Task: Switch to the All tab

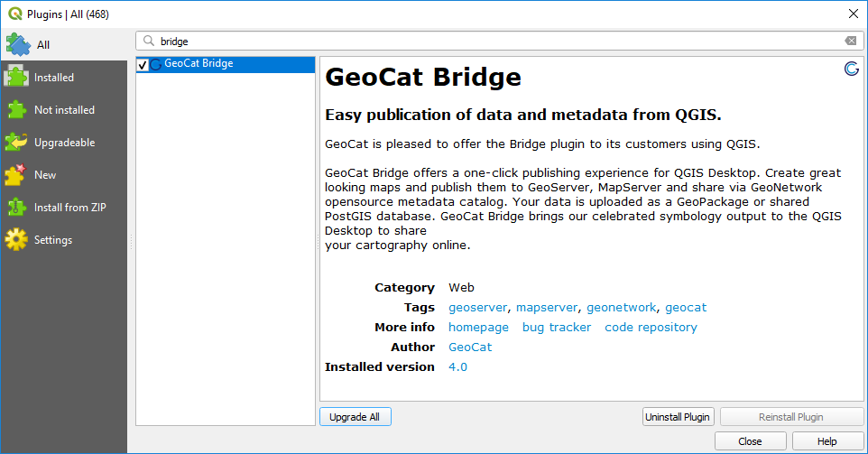Action: pos(64,45)
